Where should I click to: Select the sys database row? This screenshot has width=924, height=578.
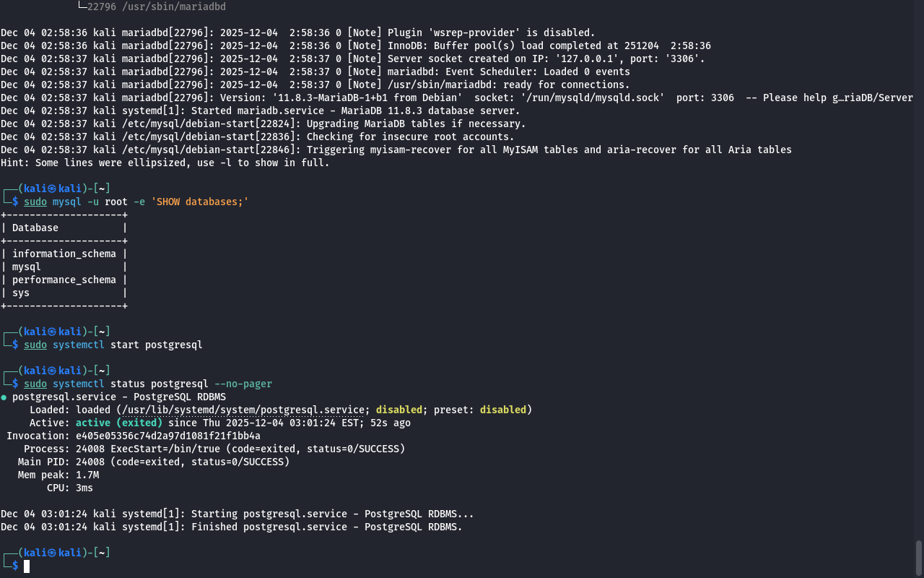pos(21,293)
